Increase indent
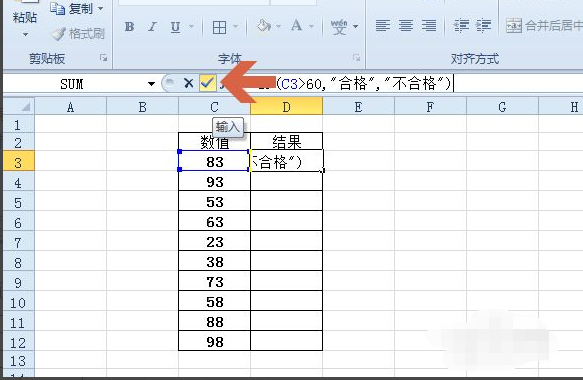The image size is (583, 380). [484, 26]
